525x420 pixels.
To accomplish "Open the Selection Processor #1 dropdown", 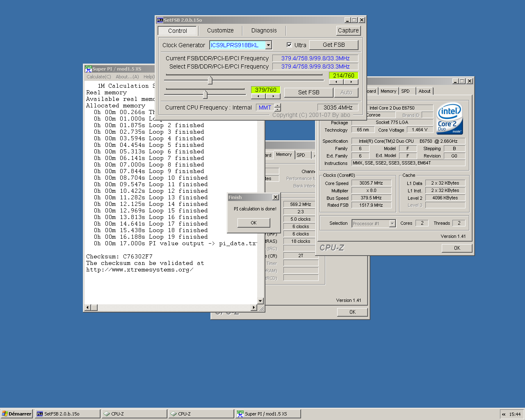I will (392, 224).
